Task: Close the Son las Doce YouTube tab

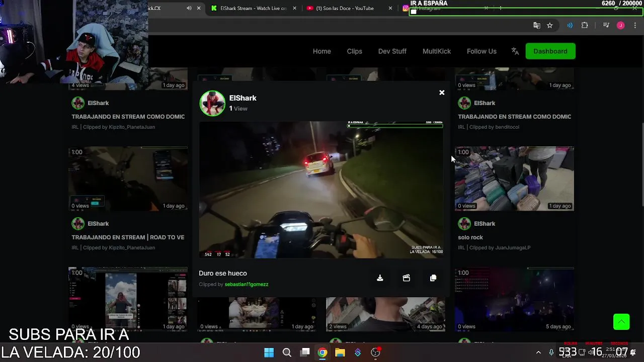Action: tap(390, 8)
